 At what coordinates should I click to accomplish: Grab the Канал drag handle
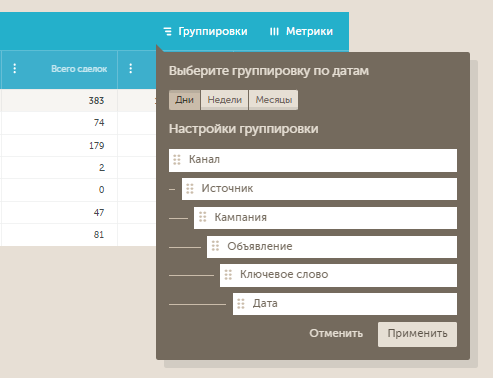point(177,160)
